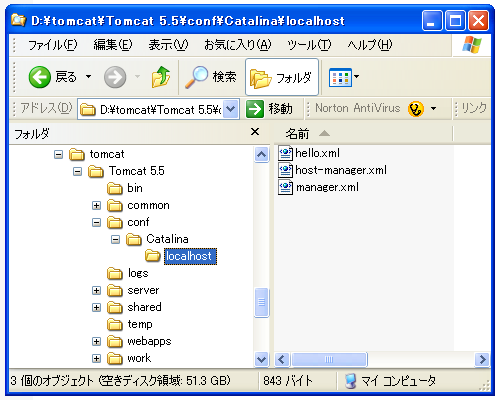Expand the shared folder node

pos(96,307)
